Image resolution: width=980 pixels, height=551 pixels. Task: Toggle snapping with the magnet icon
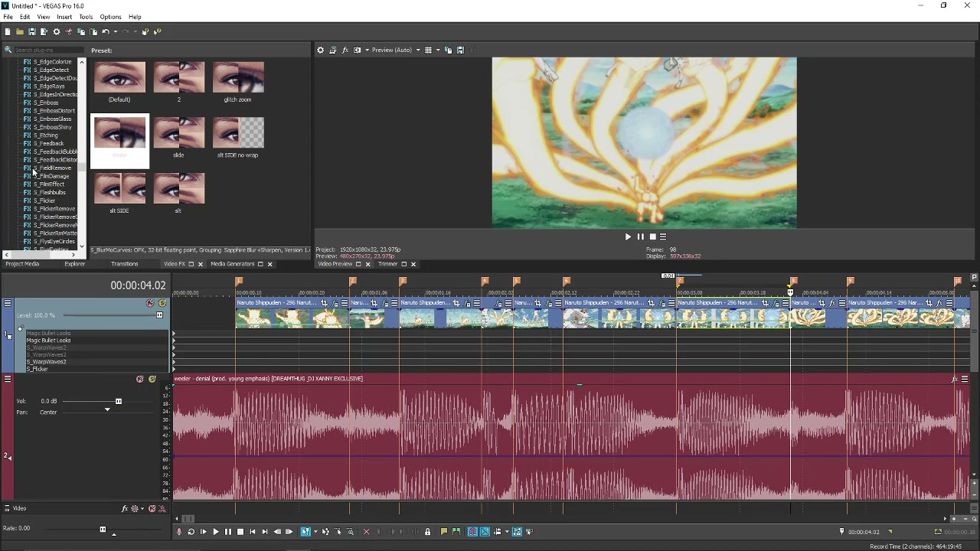tap(472, 532)
